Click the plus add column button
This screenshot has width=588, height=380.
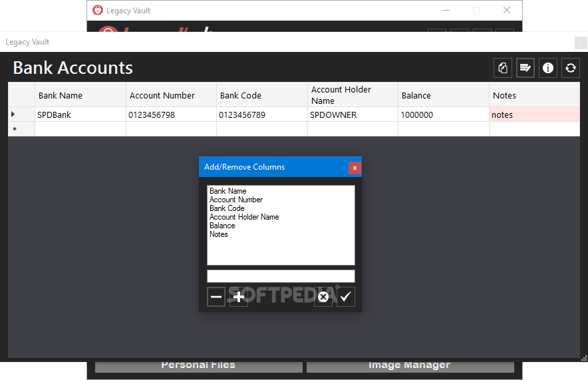click(239, 297)
